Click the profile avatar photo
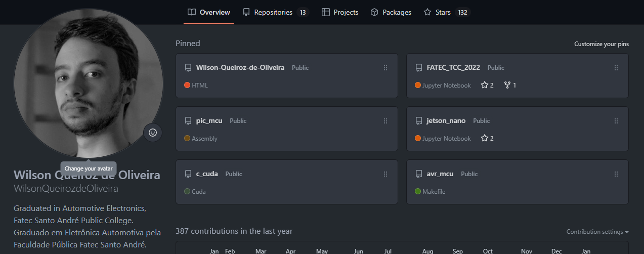The image size is (644, 254). point(89,82)
